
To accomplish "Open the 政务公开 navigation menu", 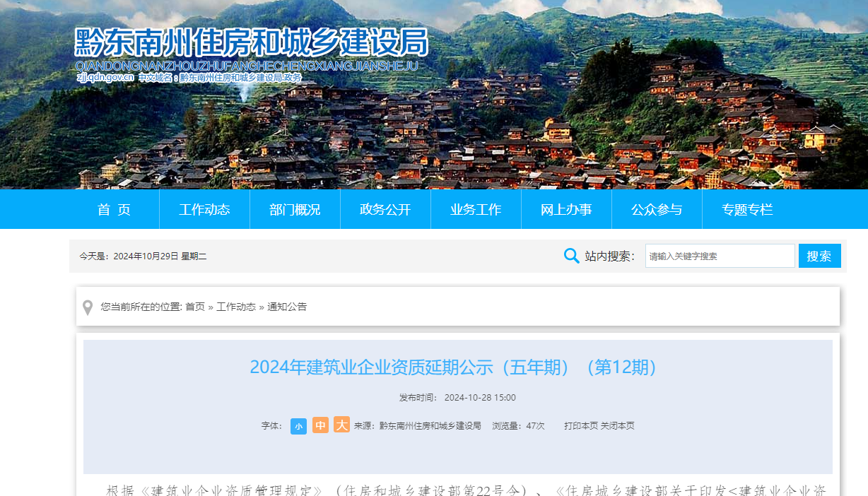I will (x=385, y=209).
